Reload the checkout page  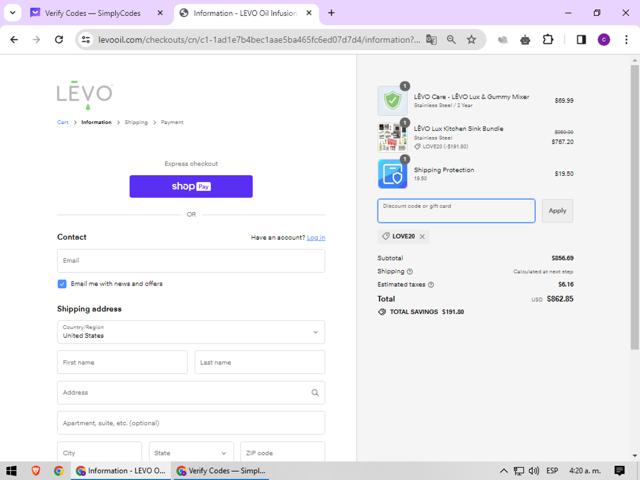coord(59,40)
